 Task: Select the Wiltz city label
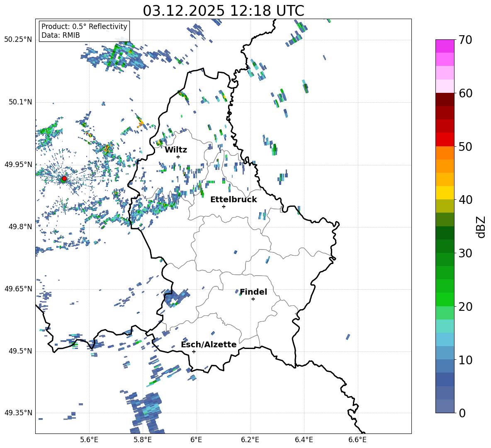pyautogui.click(x=176, y=150)
